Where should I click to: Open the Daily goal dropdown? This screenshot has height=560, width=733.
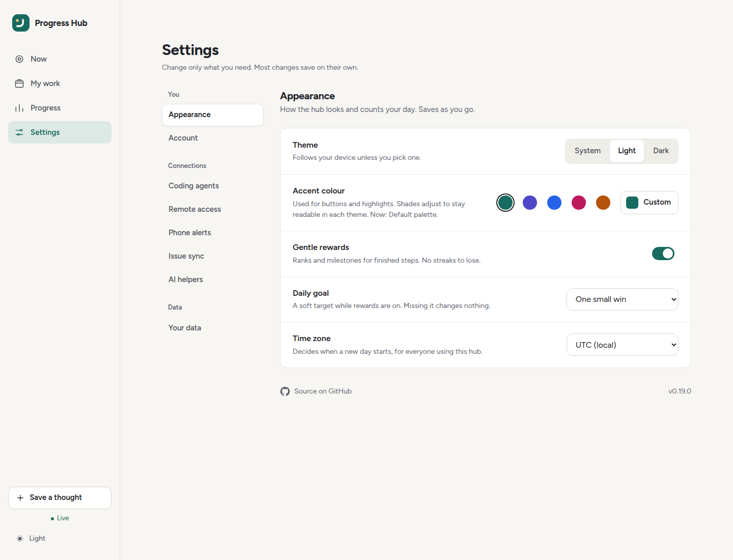click(x=623, y=299)
